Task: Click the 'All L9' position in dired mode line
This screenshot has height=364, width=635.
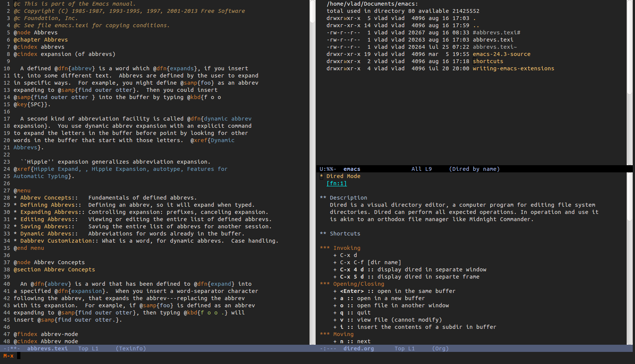Action: (421, 169)
